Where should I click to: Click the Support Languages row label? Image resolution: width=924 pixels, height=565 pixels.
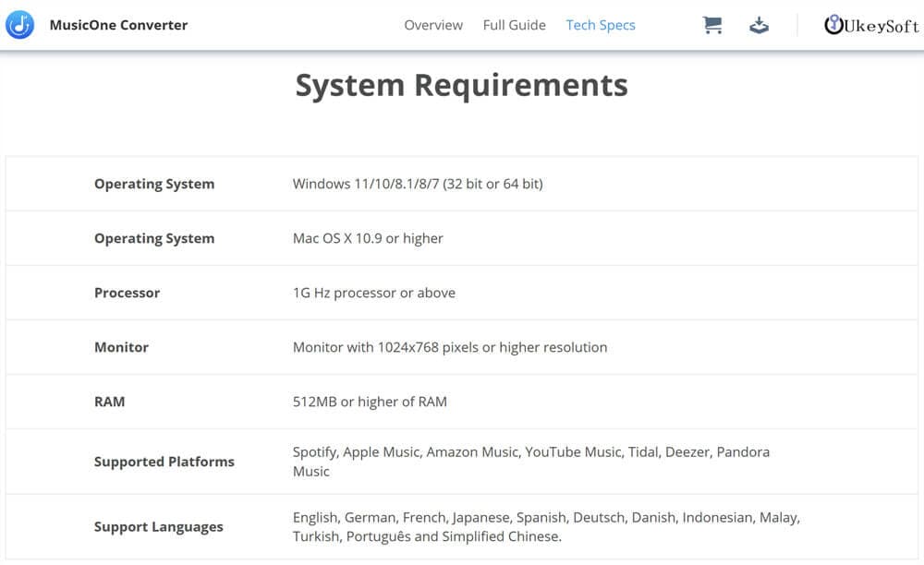pos(157,526)
